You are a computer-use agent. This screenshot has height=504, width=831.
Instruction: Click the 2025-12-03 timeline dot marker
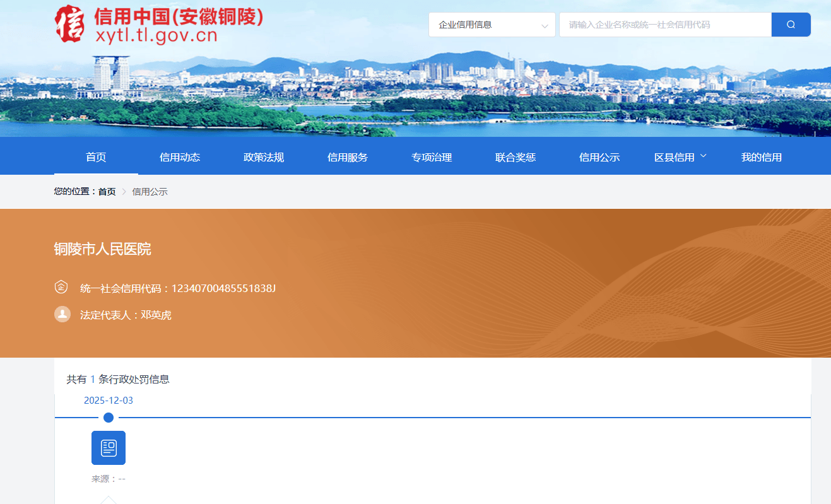tap(109, 418)
